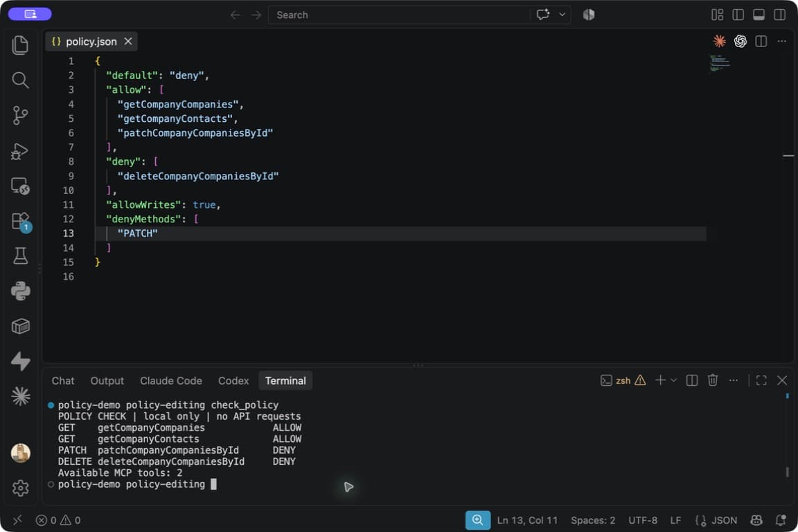Screen dimensions: 798x532
Task: Click the zoom magnifier status item
Action: click(478, 520)
